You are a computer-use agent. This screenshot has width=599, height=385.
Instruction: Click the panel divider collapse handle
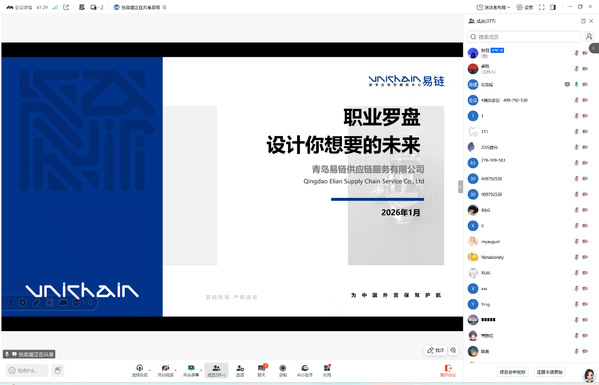click(x=460, y=187)
